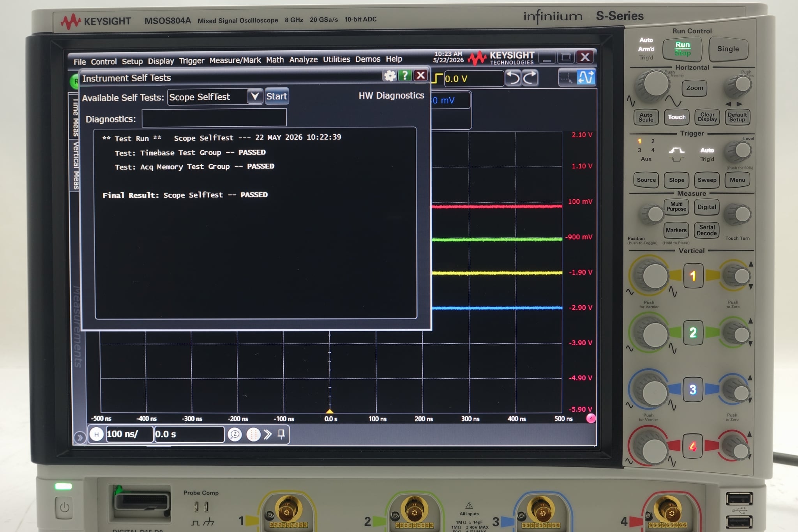Viewport: 798px width, 532px height.
Task: Click the pin toolbar icon
Action: point(281,434)
